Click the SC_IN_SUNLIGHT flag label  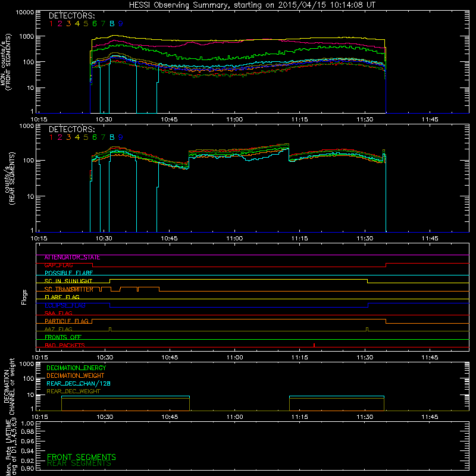[x=68, y=281]
